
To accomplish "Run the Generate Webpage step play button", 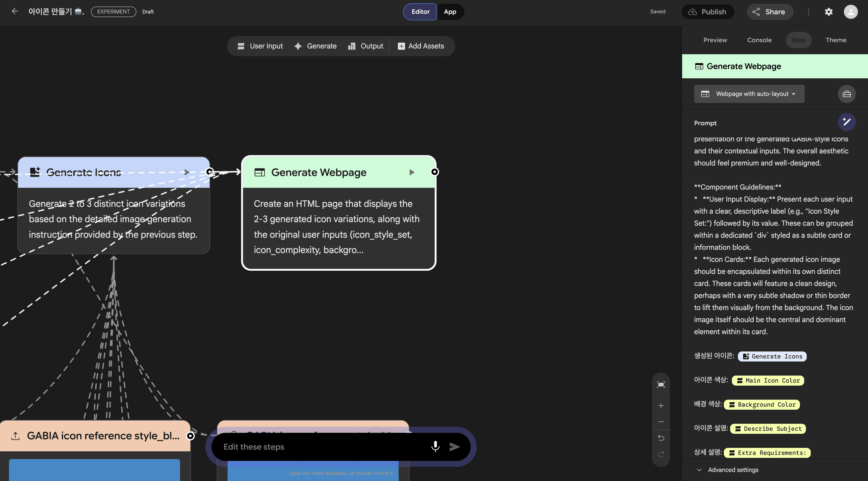I will pyautogui.click(x=411, y=172).
